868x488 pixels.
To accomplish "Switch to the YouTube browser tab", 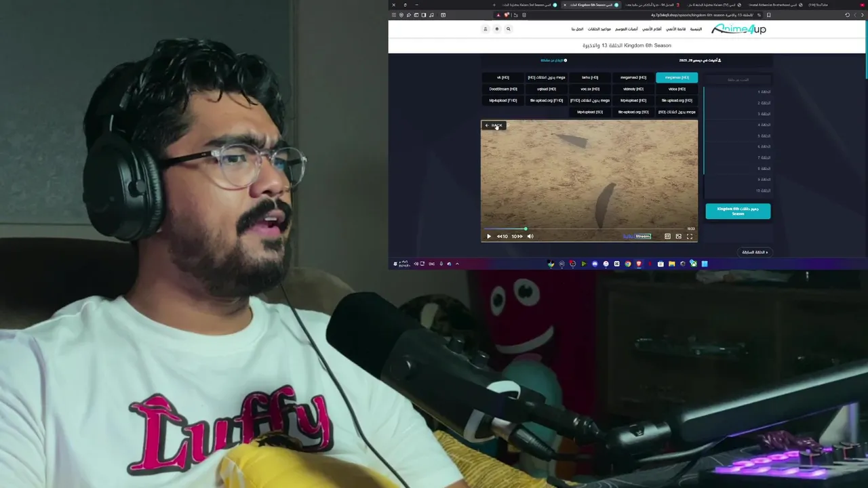I will (x=818, y=5).
